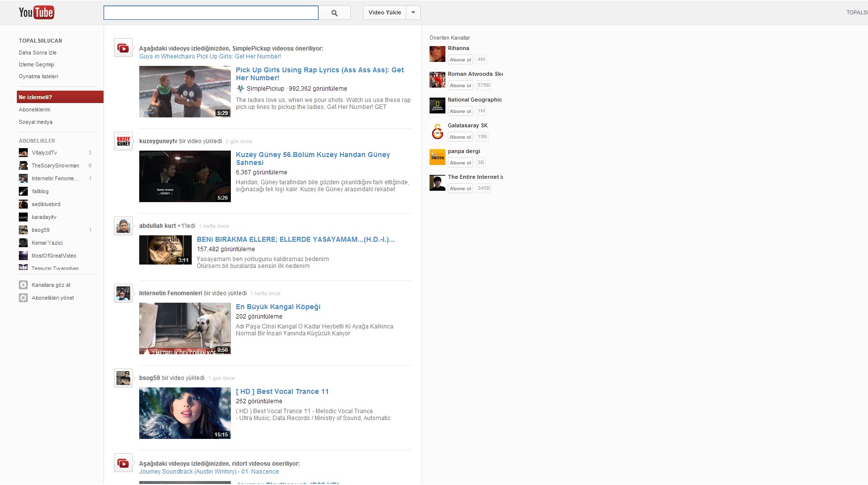868x485 pixels.
Task: Click the Kemal Yazici avatar icon
Action: coord(23,243)
